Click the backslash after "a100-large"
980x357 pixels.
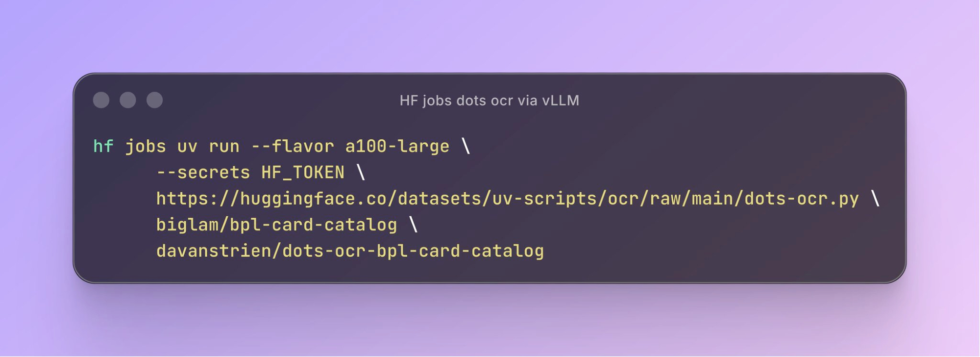(x=465, y=146)
